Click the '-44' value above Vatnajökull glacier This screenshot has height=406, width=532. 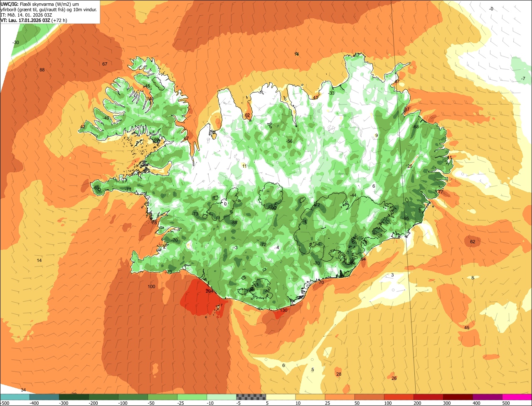point(353,195)
